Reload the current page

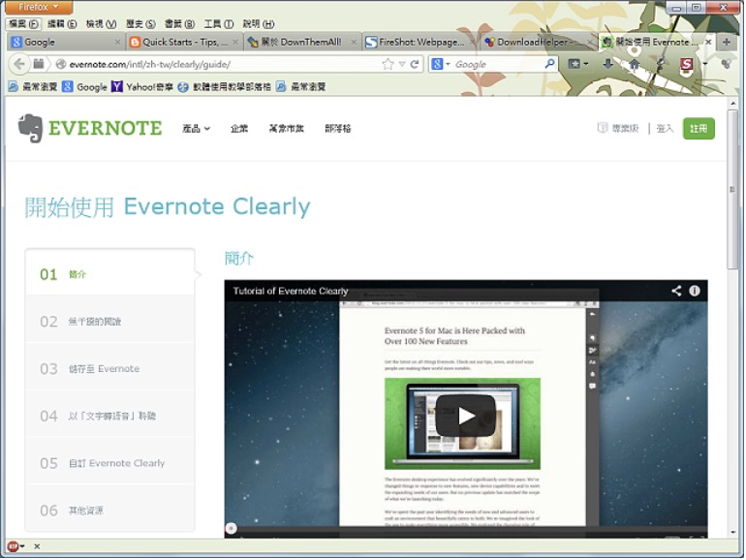point(415,64)
